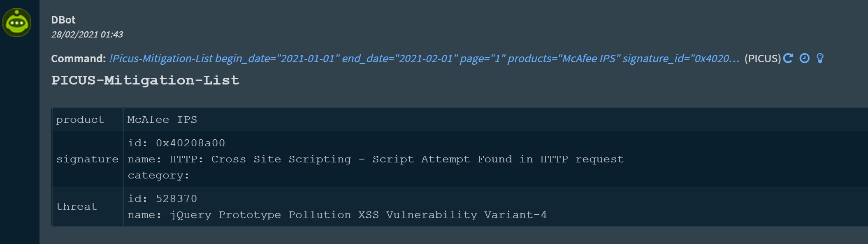This screenshot has height=244, width=868.
Task: Click the empty category field in signature row
Action: tap(158, 175)
